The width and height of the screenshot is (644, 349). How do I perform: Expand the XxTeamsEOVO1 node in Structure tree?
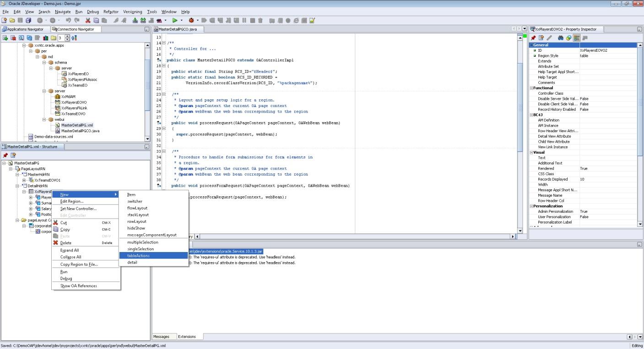24,180
